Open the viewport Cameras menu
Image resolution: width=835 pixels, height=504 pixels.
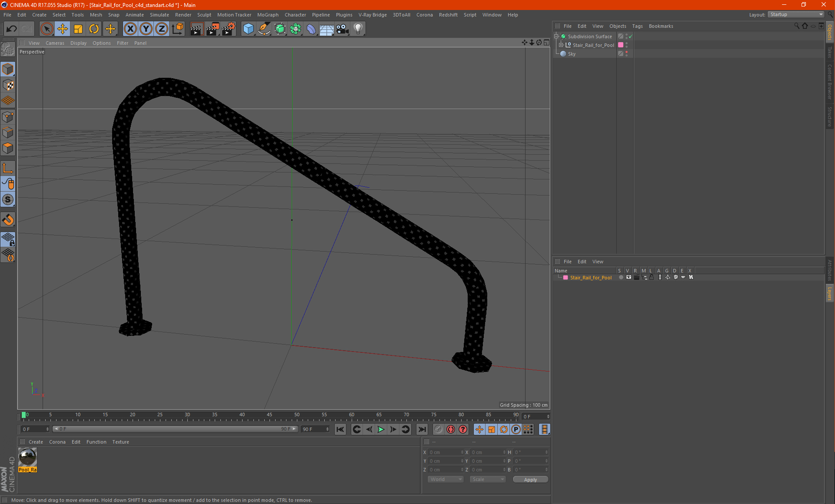55,43
